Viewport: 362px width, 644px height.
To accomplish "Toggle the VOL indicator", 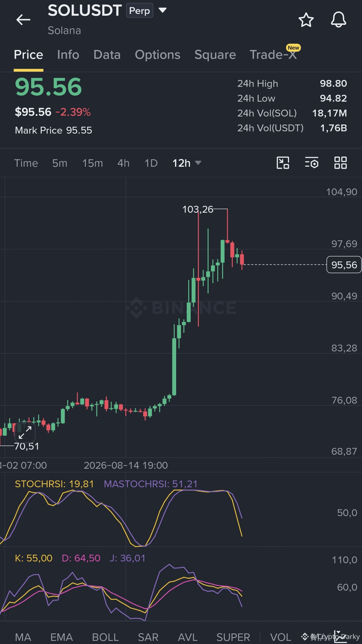I will (281, 637).
